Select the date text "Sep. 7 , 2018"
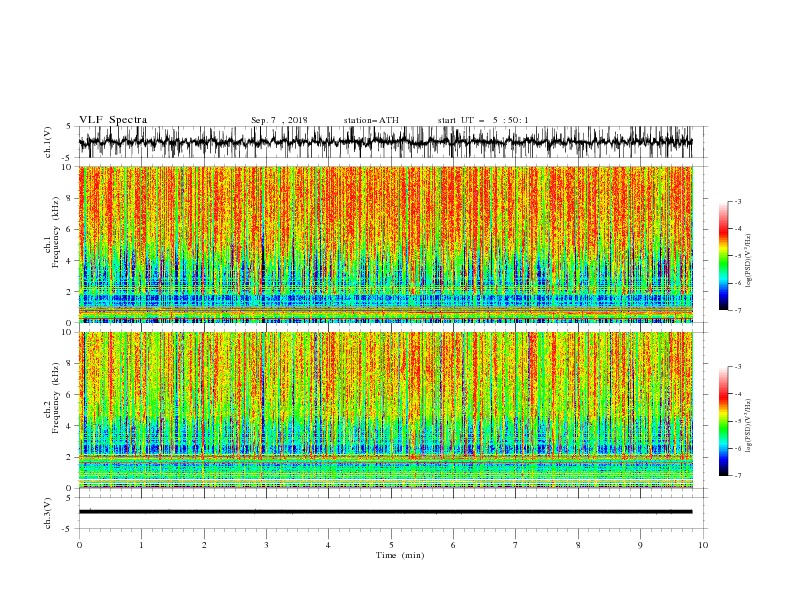The image size is (792, 612). tap(279, 120)
